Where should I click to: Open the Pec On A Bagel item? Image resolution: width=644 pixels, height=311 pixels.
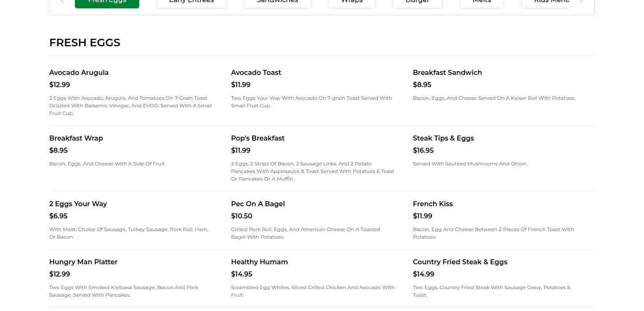point(258,204)
